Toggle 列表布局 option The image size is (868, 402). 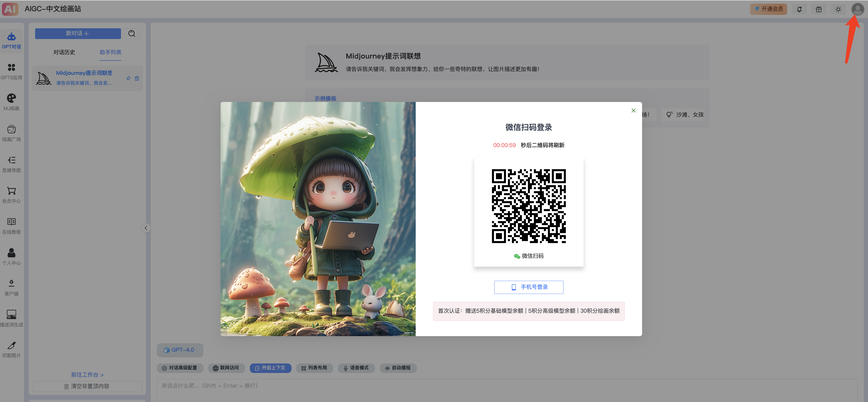click(x=314, y=368)
